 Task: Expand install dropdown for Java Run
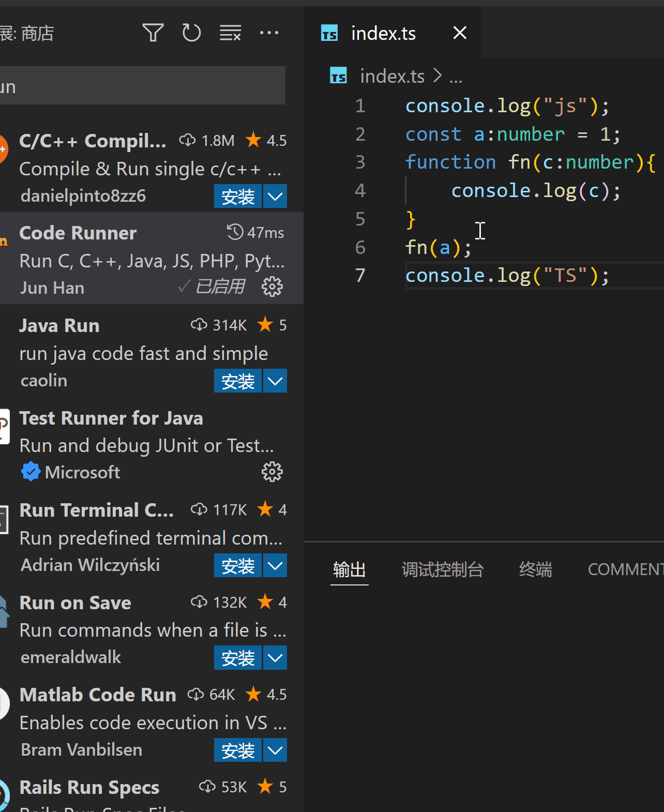pyautogui.click(x=275, y=381)
